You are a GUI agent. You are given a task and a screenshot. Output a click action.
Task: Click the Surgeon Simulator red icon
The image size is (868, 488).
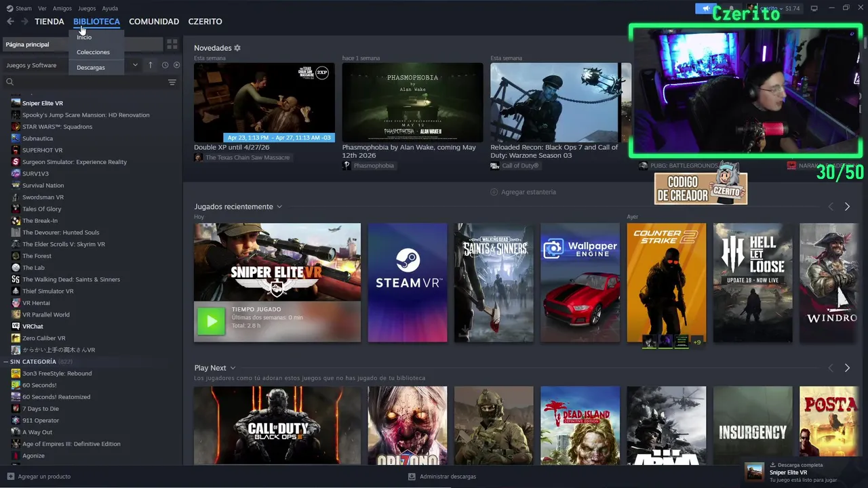[16, 162]
